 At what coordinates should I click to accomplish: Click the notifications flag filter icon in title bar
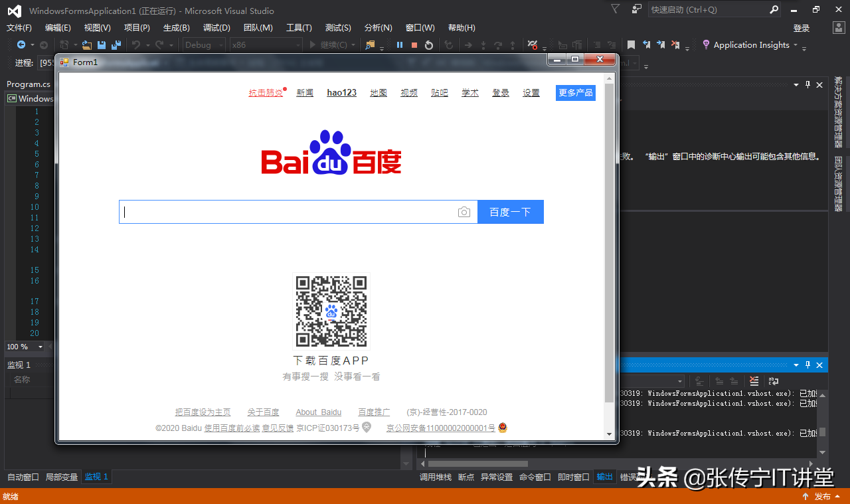coord(615,9)
